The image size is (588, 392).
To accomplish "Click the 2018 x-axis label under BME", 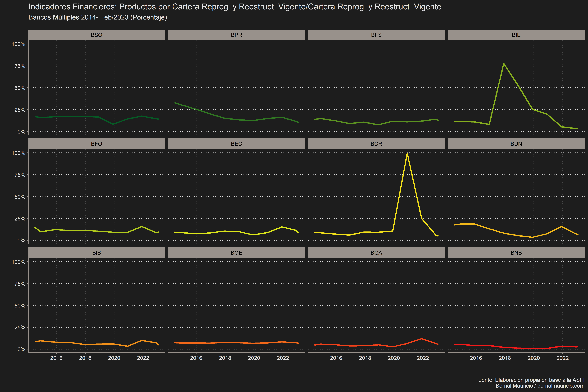I will (x=225, y=358).
